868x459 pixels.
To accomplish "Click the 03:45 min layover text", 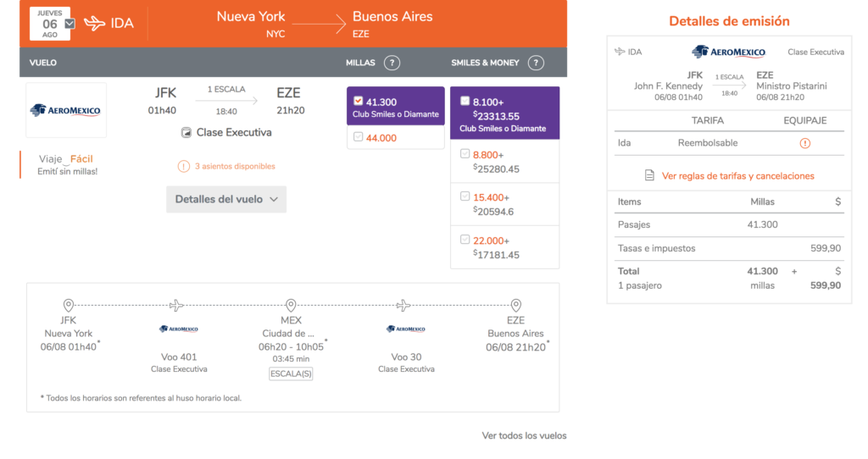I will [x=291, y=359].
